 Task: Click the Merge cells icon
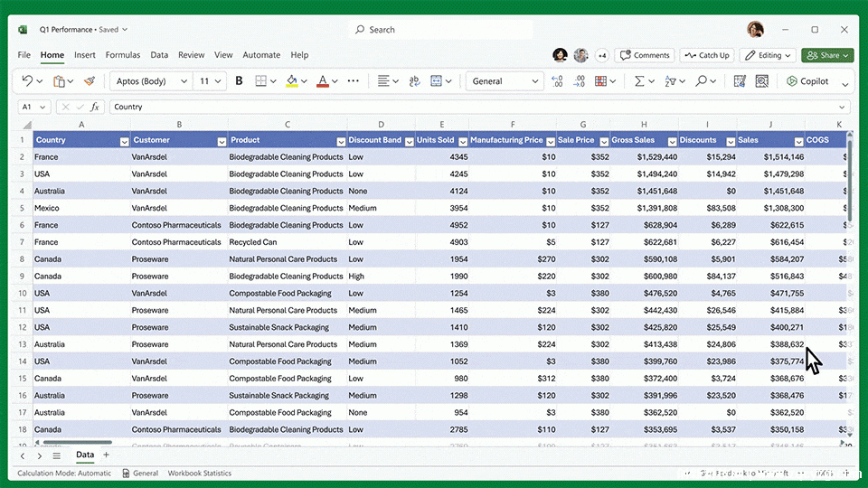tap(436, 80)
